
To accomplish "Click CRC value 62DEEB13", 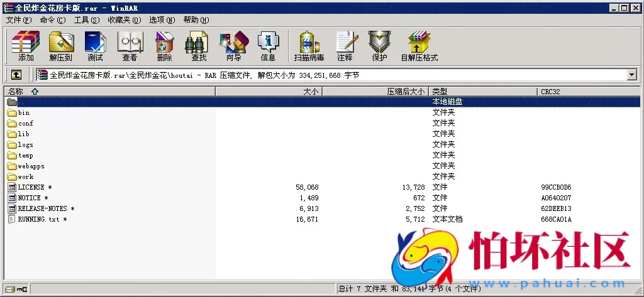I will [556, 209].
